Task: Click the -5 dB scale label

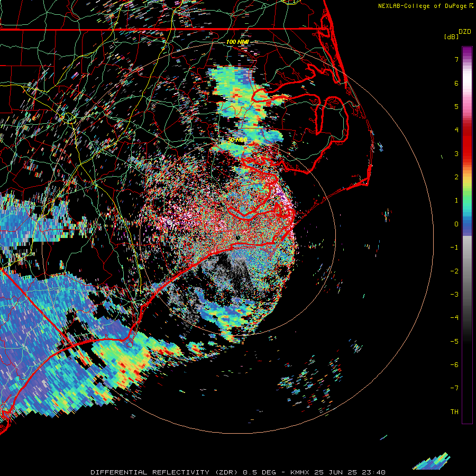Action: point(454,342)
